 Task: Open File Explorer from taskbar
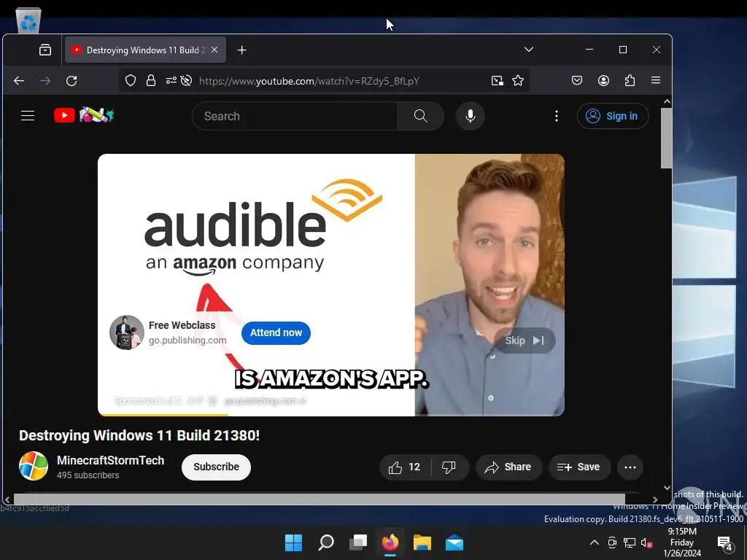tap(422, 542)
